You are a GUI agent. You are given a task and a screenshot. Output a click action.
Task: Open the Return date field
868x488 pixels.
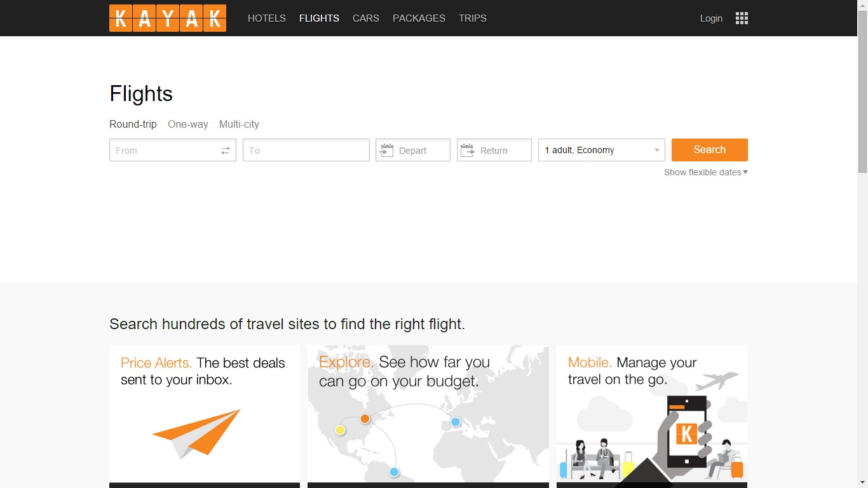pos(494,150)
